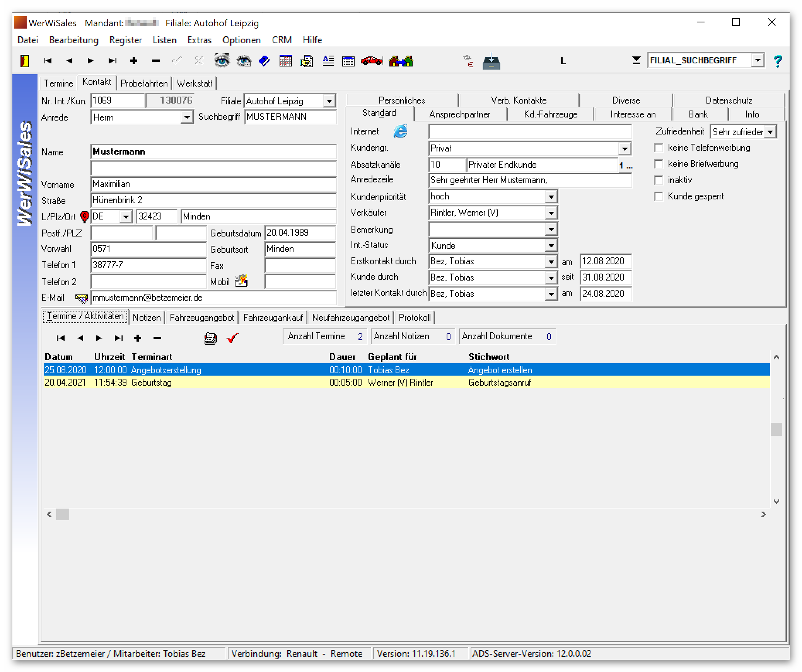The image size is (802, 672).
Task: Click the filter arrow icon beside FILIAL_SUCHBEGRIFF
Action: coord(636,60)
